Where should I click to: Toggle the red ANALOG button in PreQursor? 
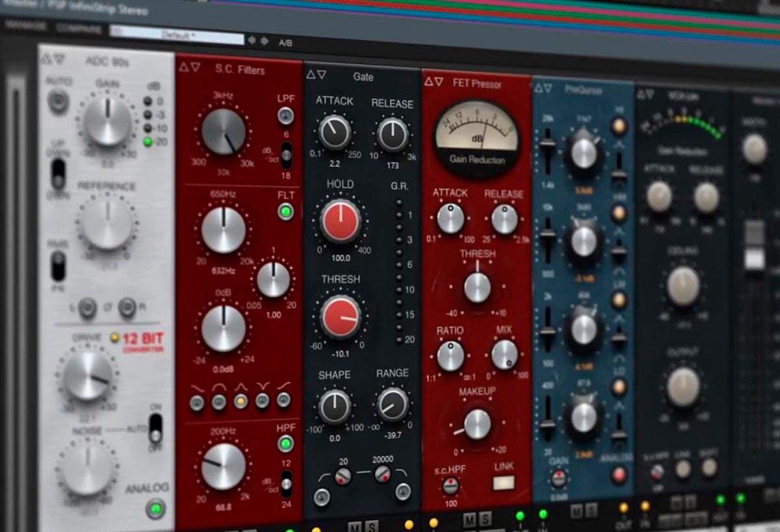pyautogui.click(x=619, y=475)
